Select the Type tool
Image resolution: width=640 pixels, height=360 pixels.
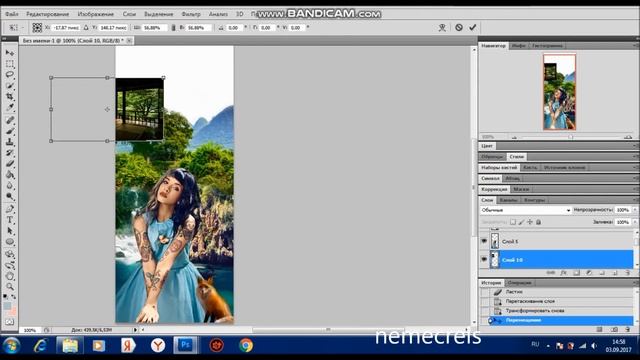point(10,220)
